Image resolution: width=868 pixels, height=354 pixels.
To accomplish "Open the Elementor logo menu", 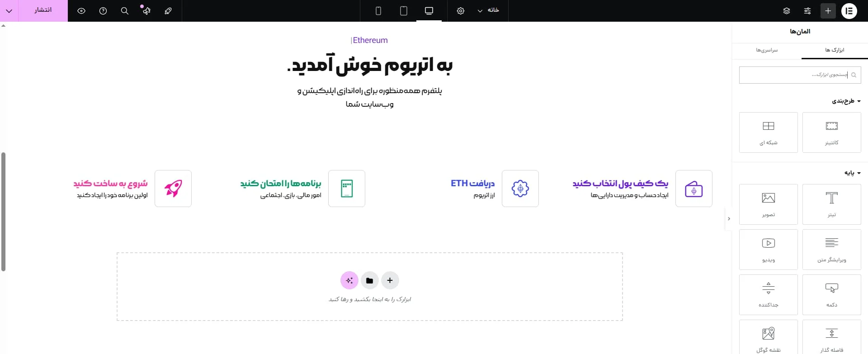I will click(849, 11).
